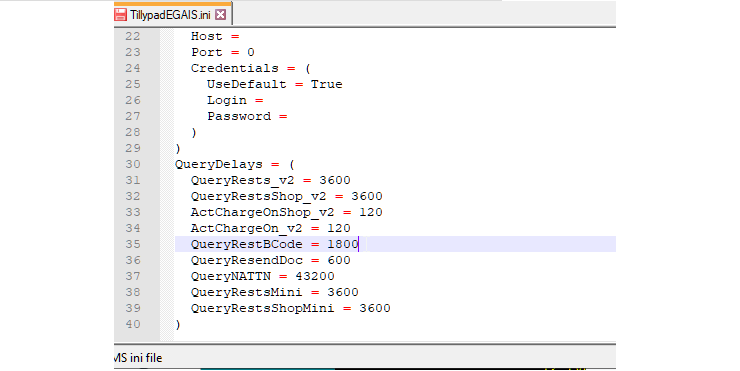Click the 'MS ini file' status bar entry
This screenshot has height=371, width=740.
point(138,358)
